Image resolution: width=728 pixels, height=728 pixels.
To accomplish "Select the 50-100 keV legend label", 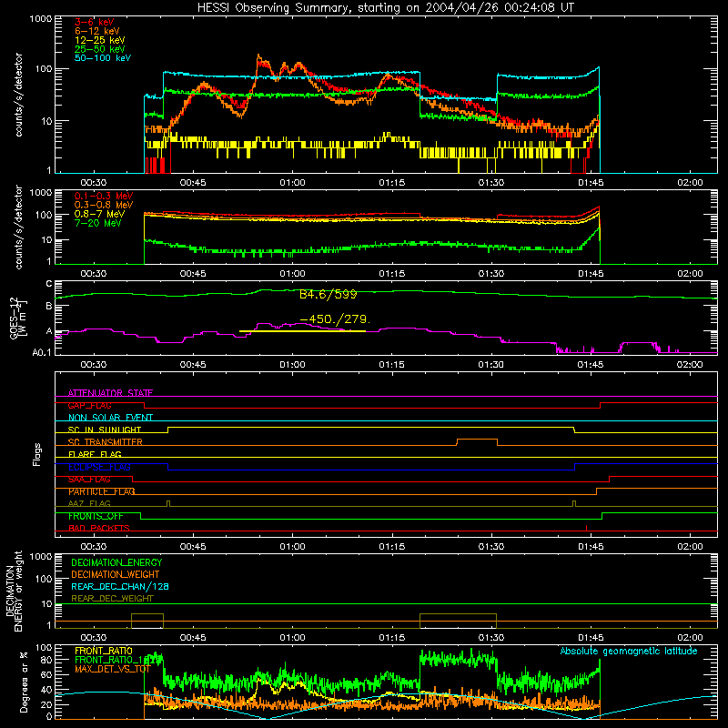I will pos(103,58).
